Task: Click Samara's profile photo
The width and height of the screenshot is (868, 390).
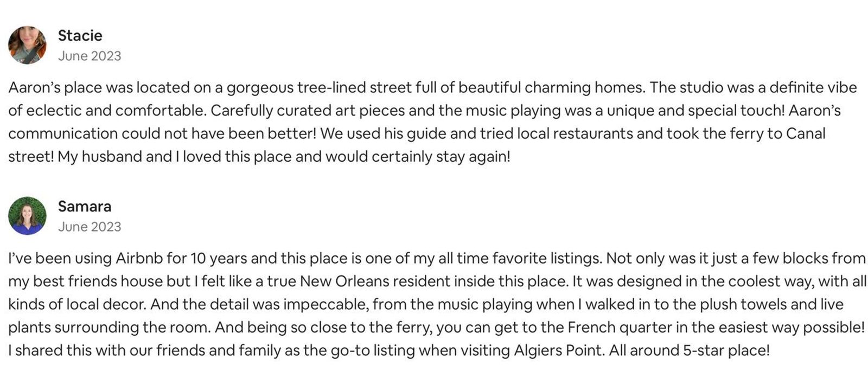Action: pyautogui.click(x=27, y=215)
